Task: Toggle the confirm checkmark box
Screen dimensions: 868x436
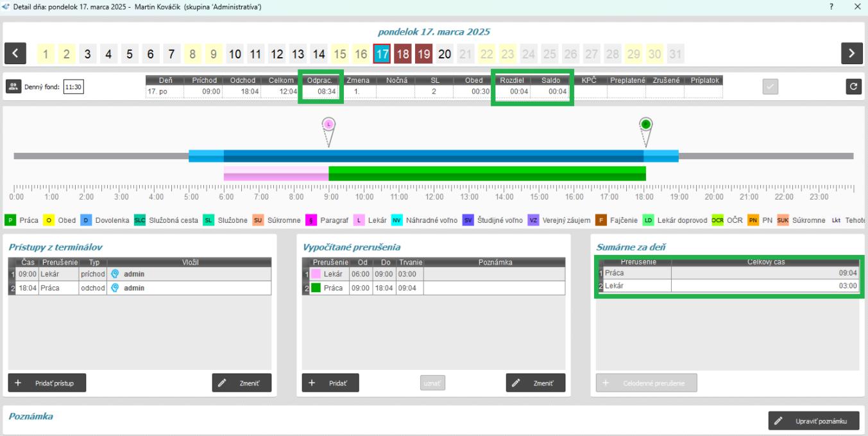Action: point(770,88)
